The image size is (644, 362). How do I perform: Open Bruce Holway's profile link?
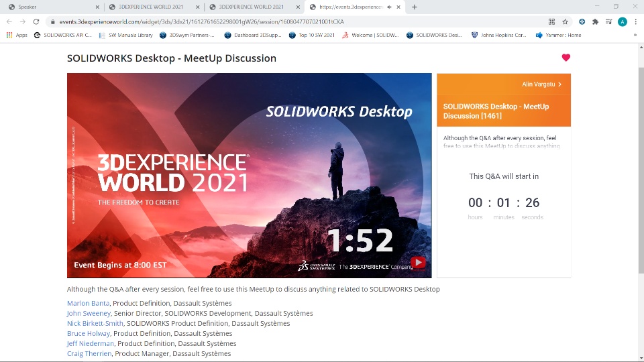pyautogui.click(x=89, y=333)
